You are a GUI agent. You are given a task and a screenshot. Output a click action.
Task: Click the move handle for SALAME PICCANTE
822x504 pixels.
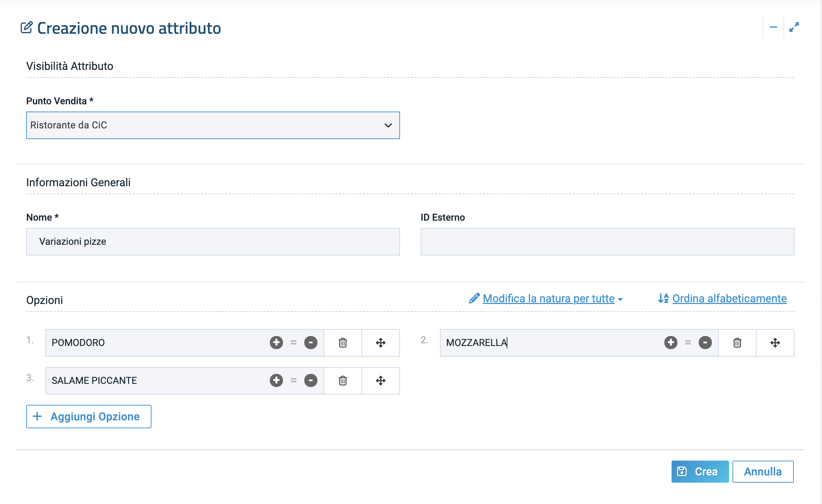coord(380,381)
